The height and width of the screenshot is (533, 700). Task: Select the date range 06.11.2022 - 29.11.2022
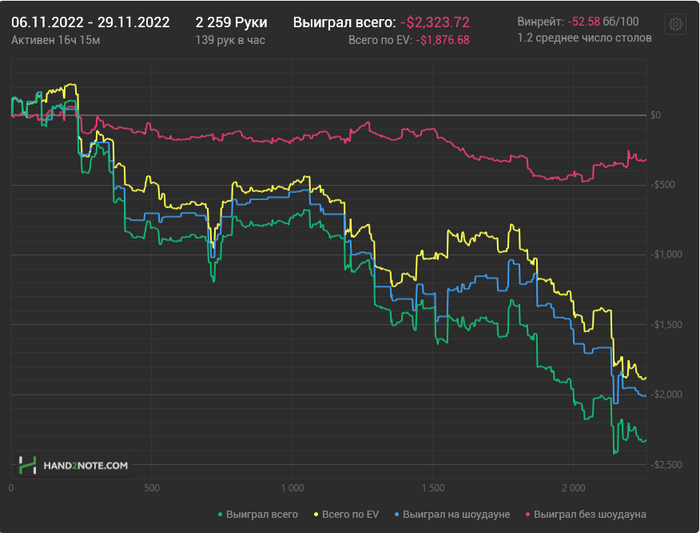(x=90, y=22)
